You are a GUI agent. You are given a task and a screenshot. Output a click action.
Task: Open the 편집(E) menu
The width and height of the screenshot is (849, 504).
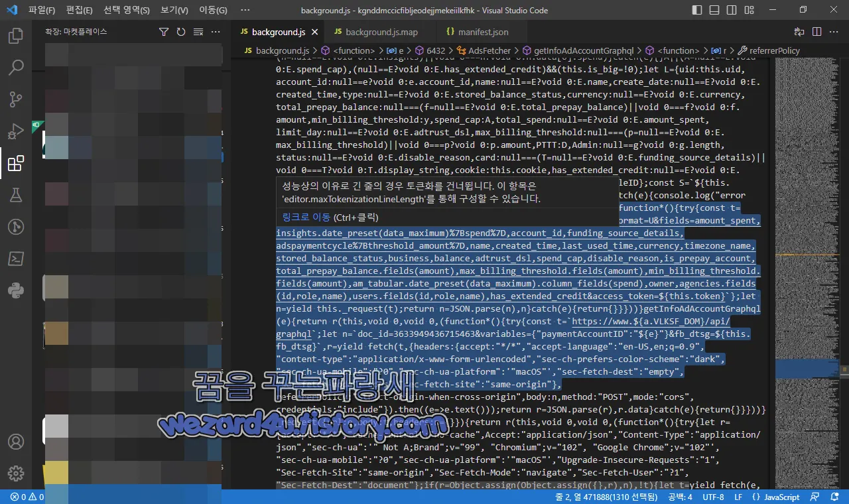pyautogui.click(x=80, y=10)
